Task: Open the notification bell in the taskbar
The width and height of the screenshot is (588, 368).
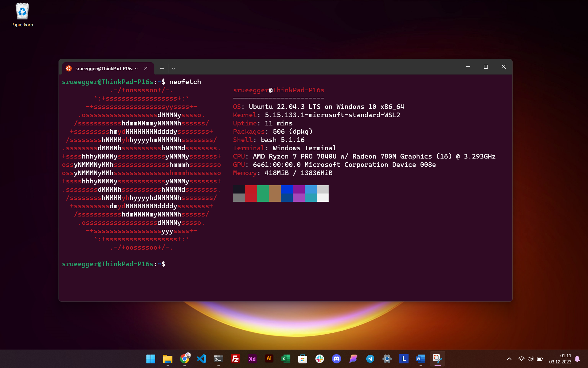Action: 578,359
